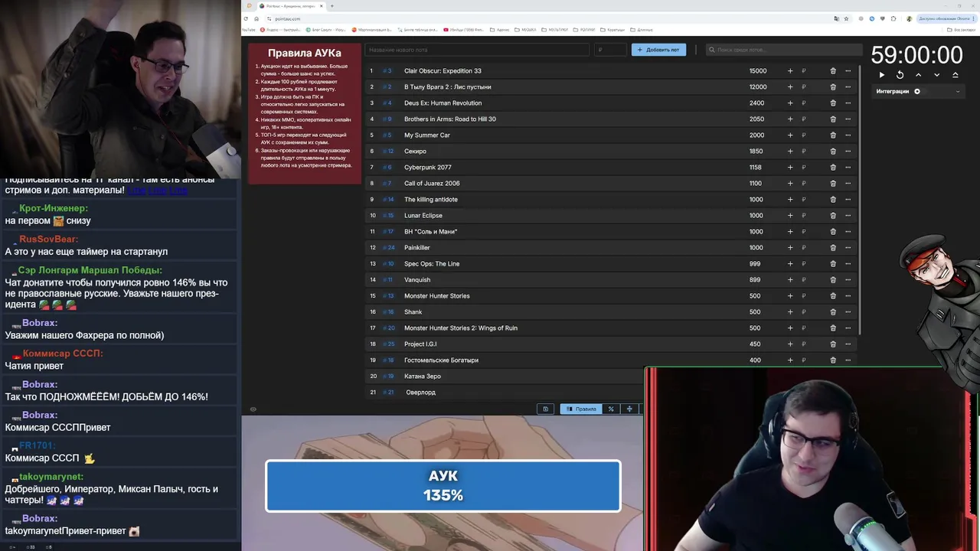Add amount to Brothers in Arms lot
Image resolution: width=980 pixels, height=551 pixels.
(x=790, y=119)
